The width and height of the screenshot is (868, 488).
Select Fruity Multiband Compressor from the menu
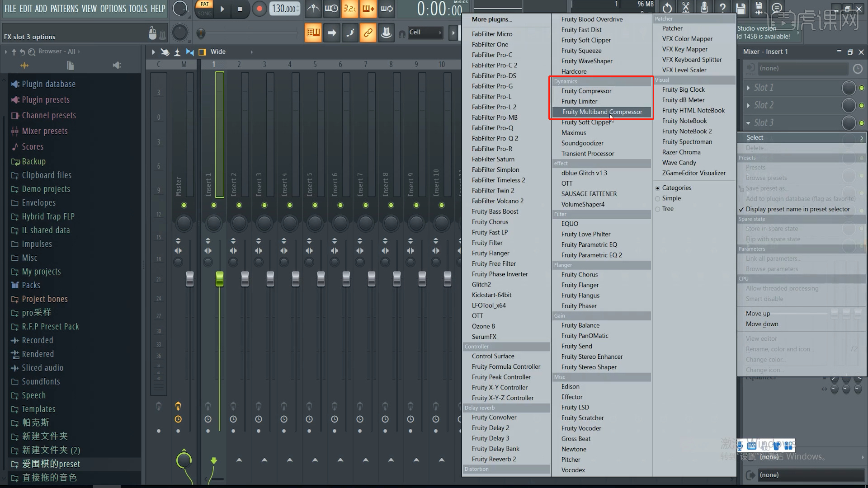(x=601, y=112)
